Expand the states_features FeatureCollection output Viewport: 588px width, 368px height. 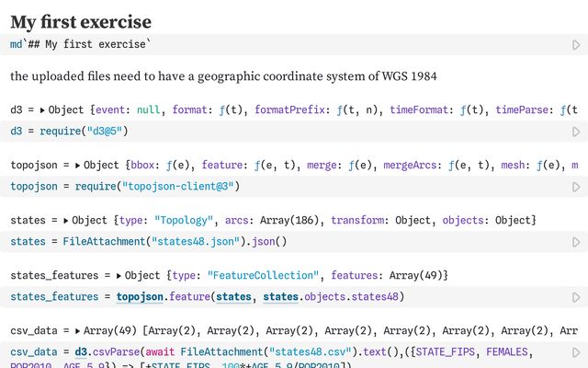point(119,276)
